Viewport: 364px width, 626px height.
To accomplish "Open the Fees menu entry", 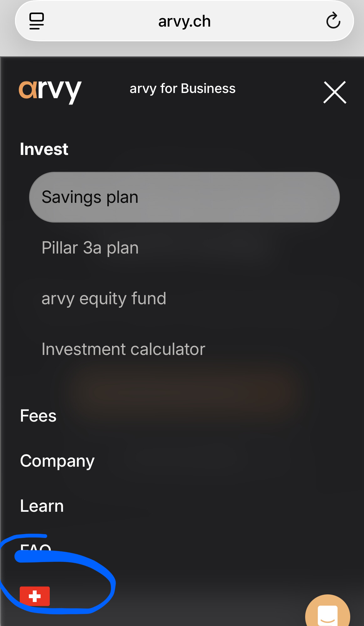I will pos(38,416).
